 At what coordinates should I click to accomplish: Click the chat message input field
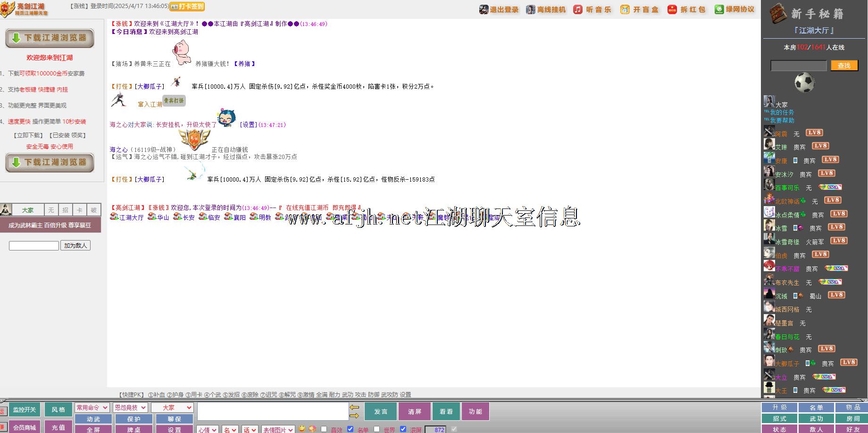tap(273, 411)
